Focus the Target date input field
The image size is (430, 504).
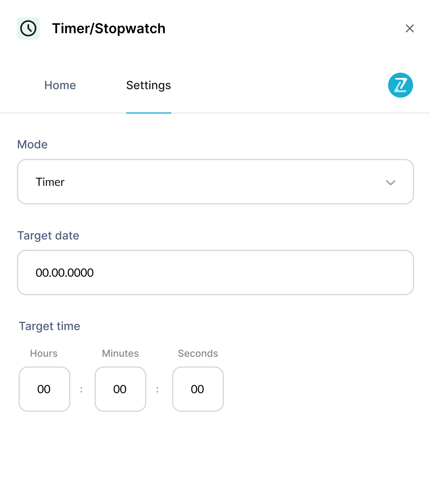(x=215, y=272)
